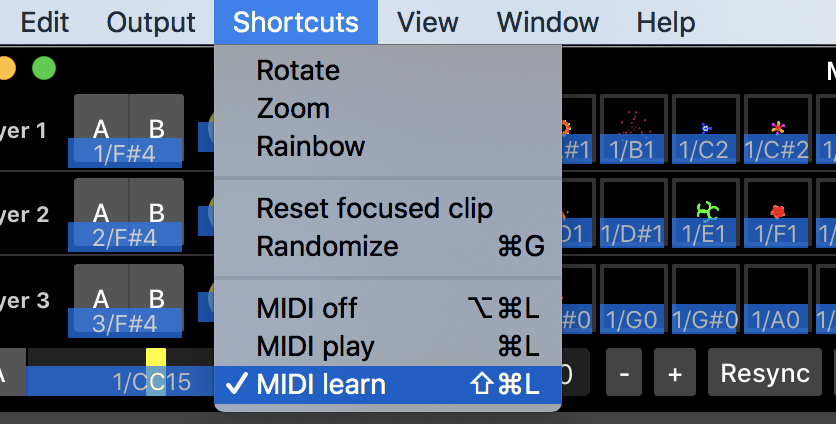Image resolution: width=836 pixels, height=424 pixels.
Task: Launch the green swirl clip 1/E1
Action: click(x=706, y=212)
